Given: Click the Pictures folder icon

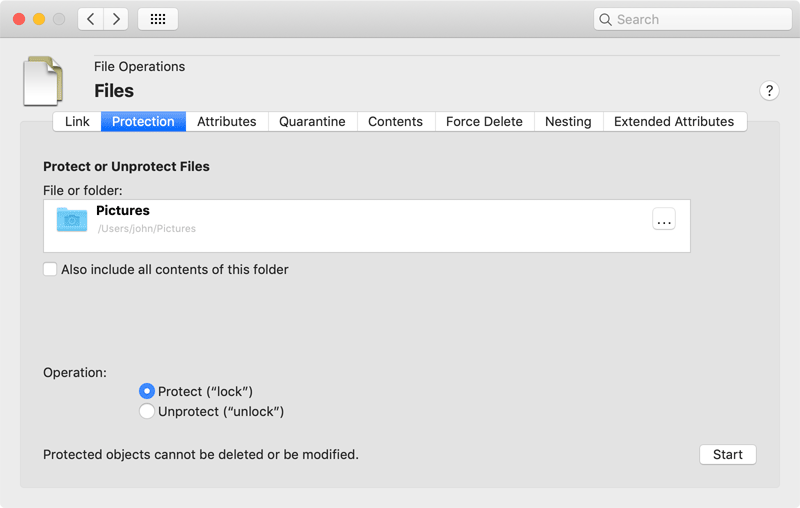Looking at the screenshot, I should click(72, 219).
